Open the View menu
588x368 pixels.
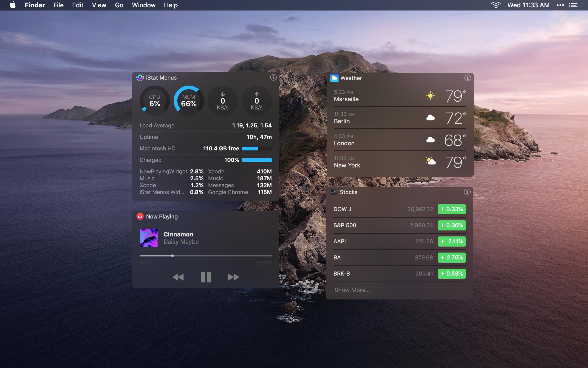point(99,5)
